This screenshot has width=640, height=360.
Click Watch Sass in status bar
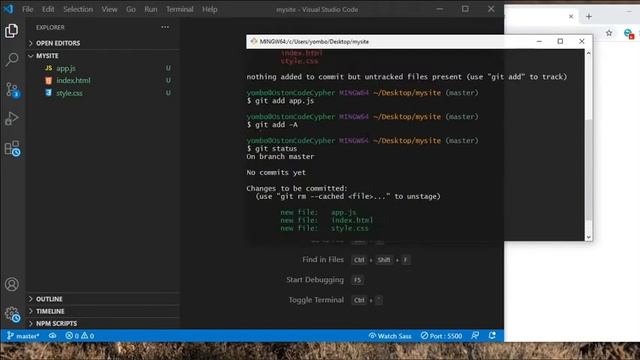tap(390, 336)
